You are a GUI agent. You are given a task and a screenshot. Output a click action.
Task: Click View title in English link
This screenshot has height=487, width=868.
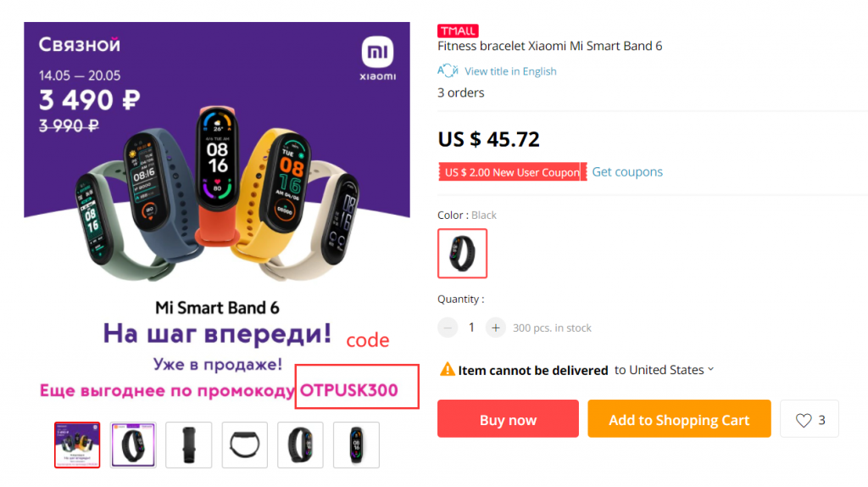click(x=510, y=71)
